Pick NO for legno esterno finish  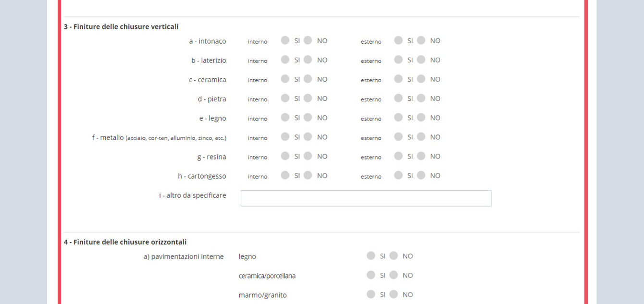click(421, 117)
